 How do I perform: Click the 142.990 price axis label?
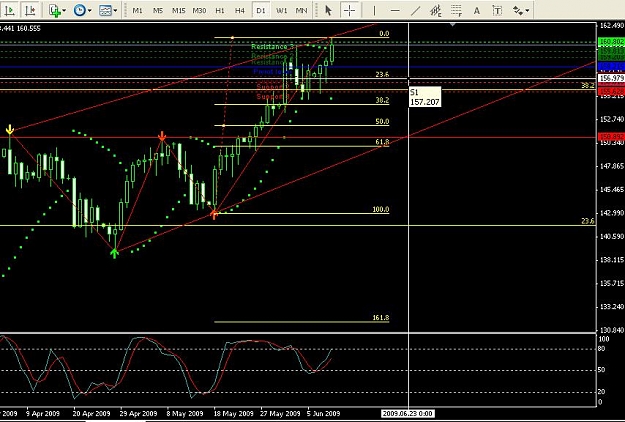(x=612, y=213)
